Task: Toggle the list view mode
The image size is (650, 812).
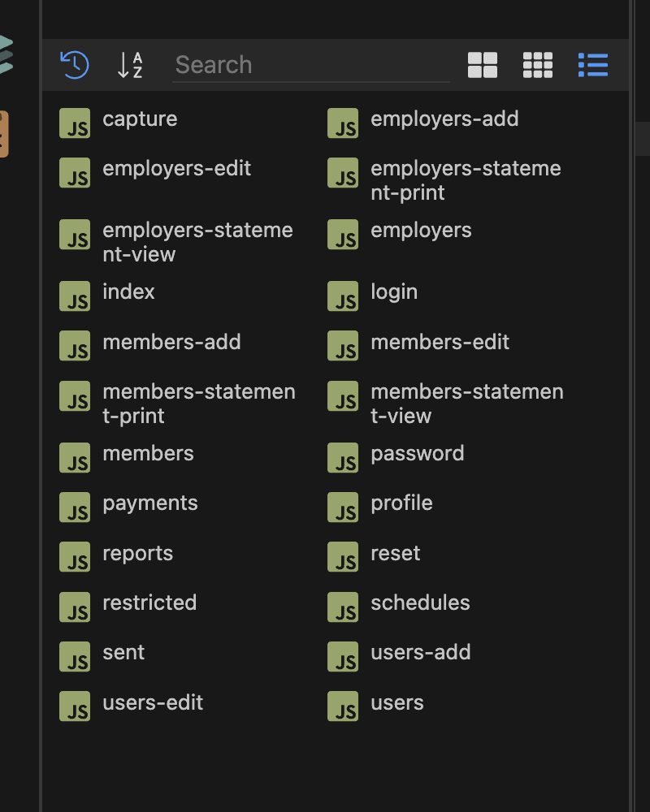Action: click(x=593, y=65)
